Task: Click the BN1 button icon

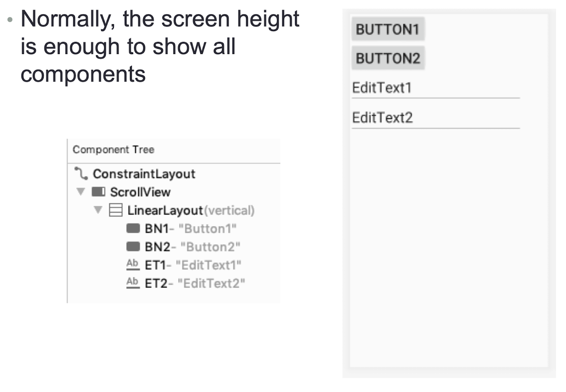Action: tap(133, 228)
